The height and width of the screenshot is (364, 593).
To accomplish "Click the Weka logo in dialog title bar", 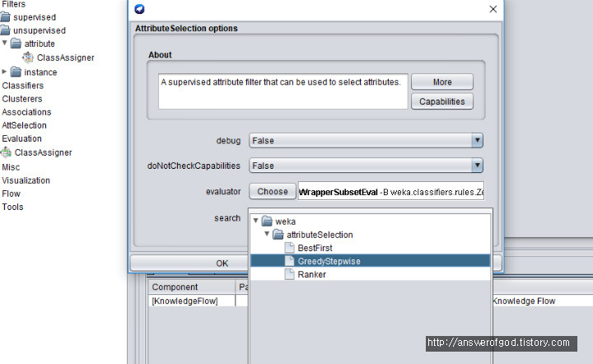I will (x=139, y=9).
